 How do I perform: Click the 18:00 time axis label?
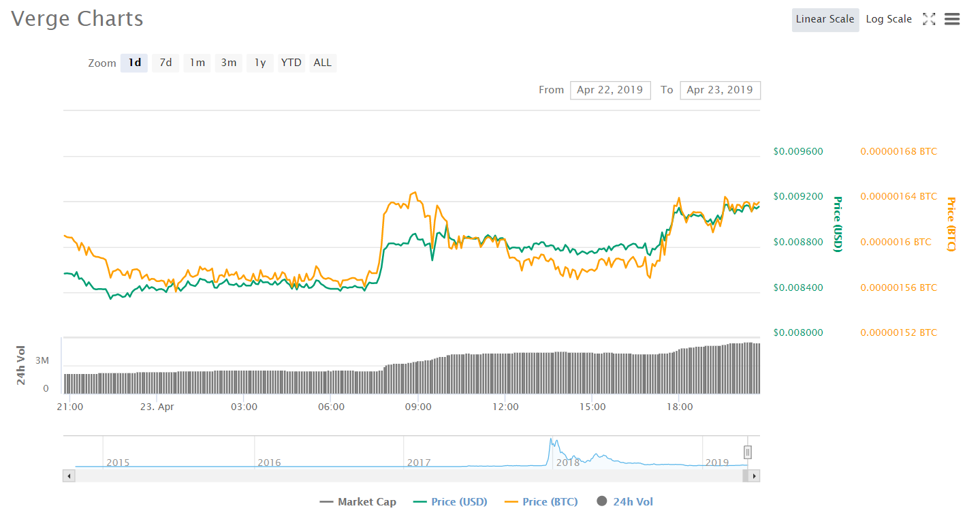(x=680, y=407)
